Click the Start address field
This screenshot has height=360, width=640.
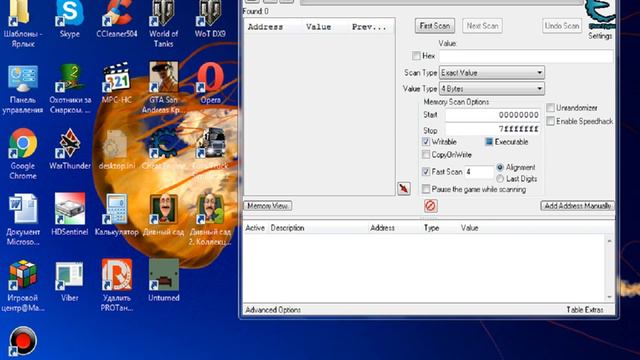coord(493,115)
